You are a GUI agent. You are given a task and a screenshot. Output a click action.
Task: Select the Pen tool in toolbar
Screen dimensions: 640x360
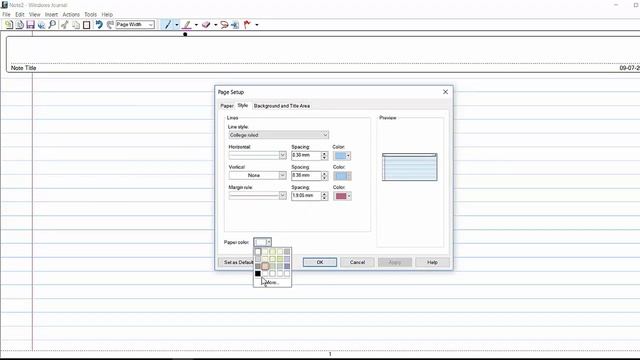coord(167,25)
